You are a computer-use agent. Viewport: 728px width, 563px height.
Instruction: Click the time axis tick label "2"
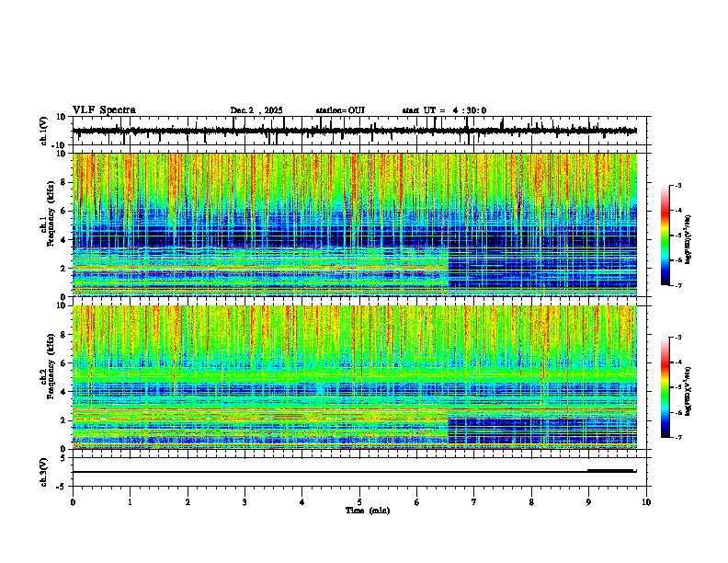pyautogui.click(x=188, y=502)
